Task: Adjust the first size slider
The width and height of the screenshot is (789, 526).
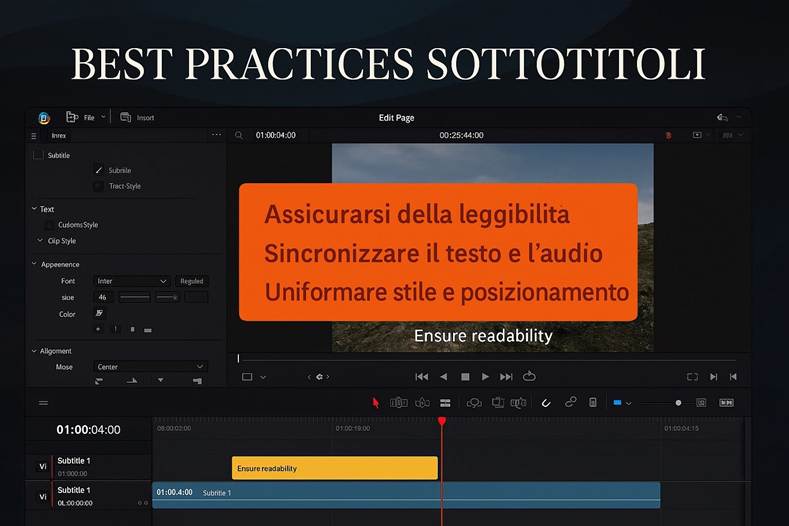Action: 134,297
